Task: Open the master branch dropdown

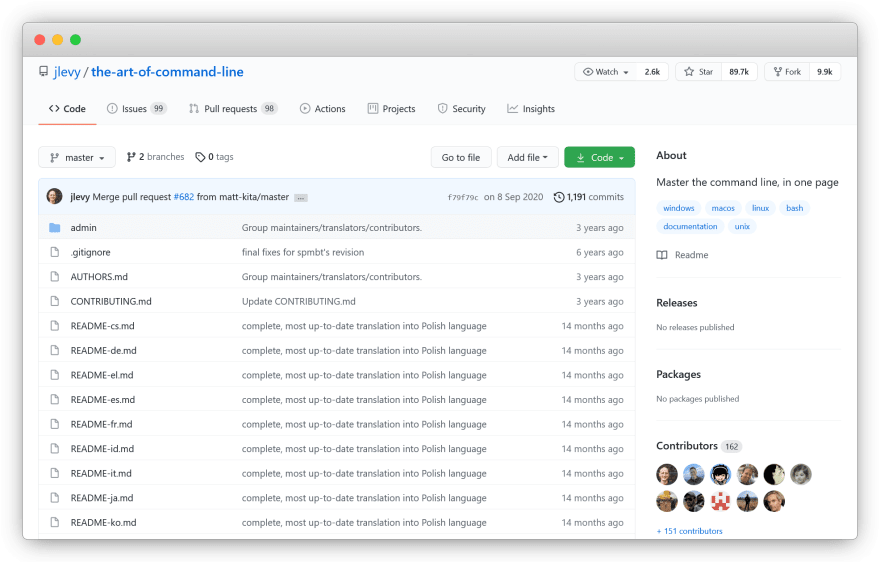Action: 77,157
